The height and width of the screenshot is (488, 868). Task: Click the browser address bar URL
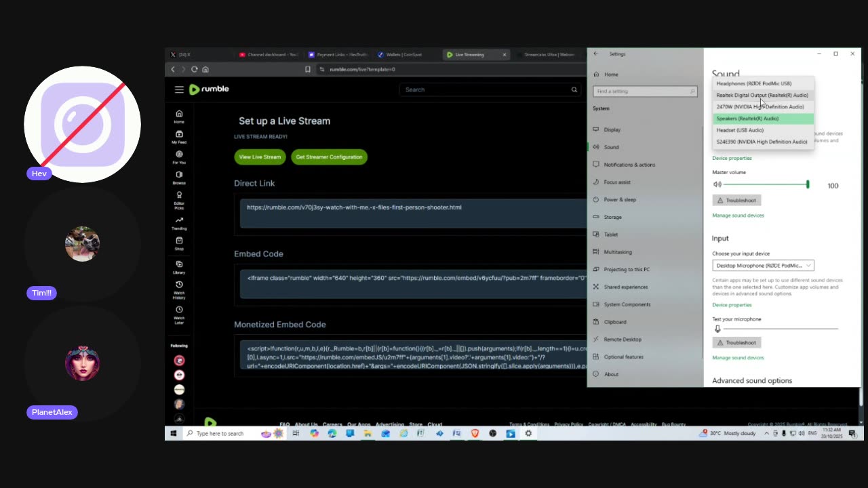[x=362, y=69]
